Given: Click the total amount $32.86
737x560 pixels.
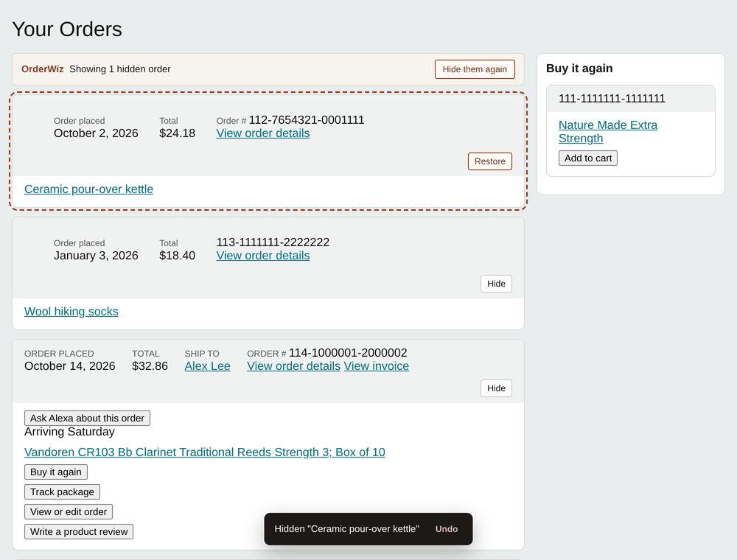Looking at the screenshot, I should (x=150, y=366).
